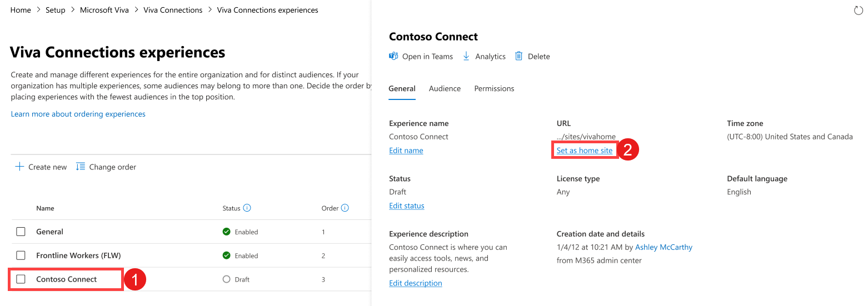This screenshot has height=306, width=868.
Task: Select the Frontline Workers (FLW) checkbox
Action: click(21, 255)
